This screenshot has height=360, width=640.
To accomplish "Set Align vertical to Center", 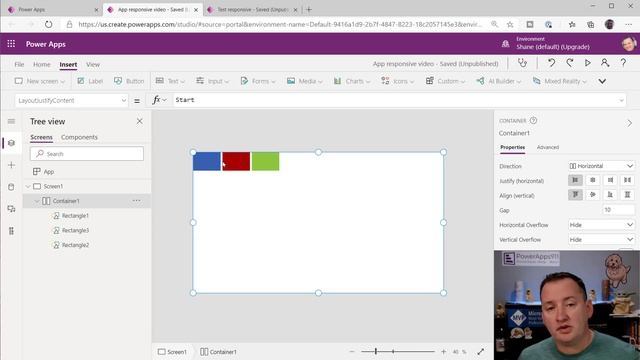I will pyautogui.click(x=593, y=195).
